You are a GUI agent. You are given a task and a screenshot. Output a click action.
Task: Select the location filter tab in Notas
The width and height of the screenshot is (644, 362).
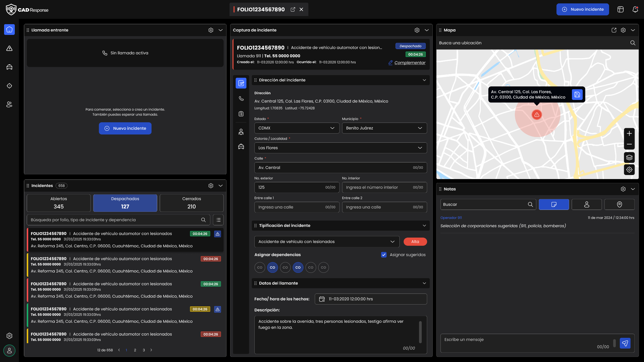coord(619,204)
